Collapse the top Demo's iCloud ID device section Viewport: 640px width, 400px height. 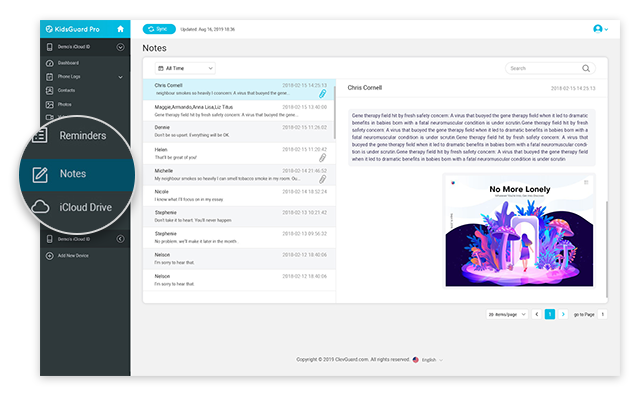(120, 47)
